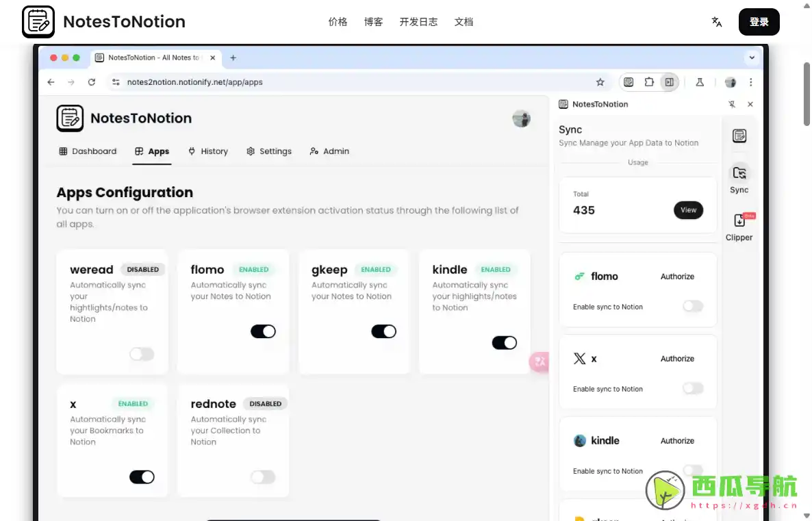Open 开发日志 changelog link
Viewport: 812px width, 521px height.
(418, 22)
